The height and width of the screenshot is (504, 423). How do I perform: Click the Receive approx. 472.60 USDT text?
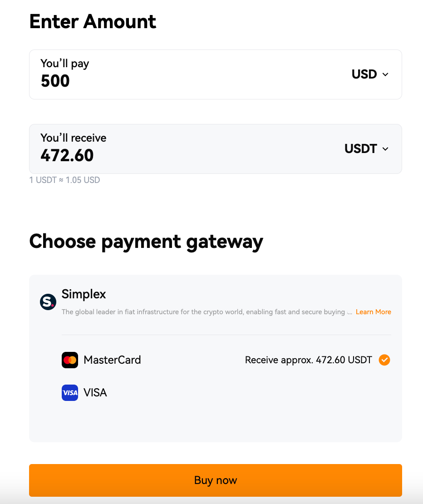[x=308, y=360]
